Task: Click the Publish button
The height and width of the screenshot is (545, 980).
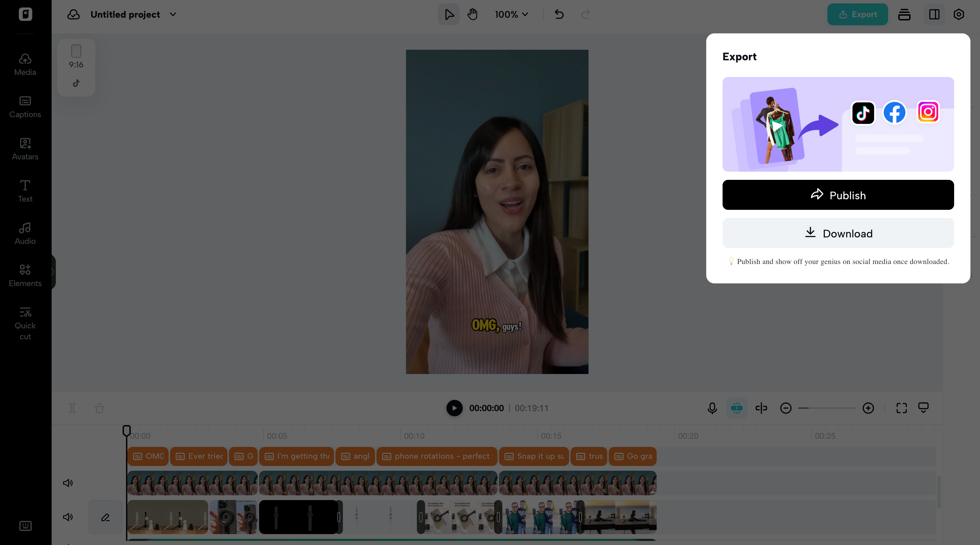Action: tap(838, 195)
